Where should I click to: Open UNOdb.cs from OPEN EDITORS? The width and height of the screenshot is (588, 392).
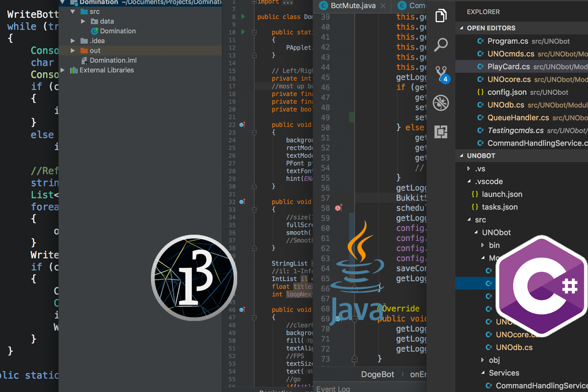506,105
